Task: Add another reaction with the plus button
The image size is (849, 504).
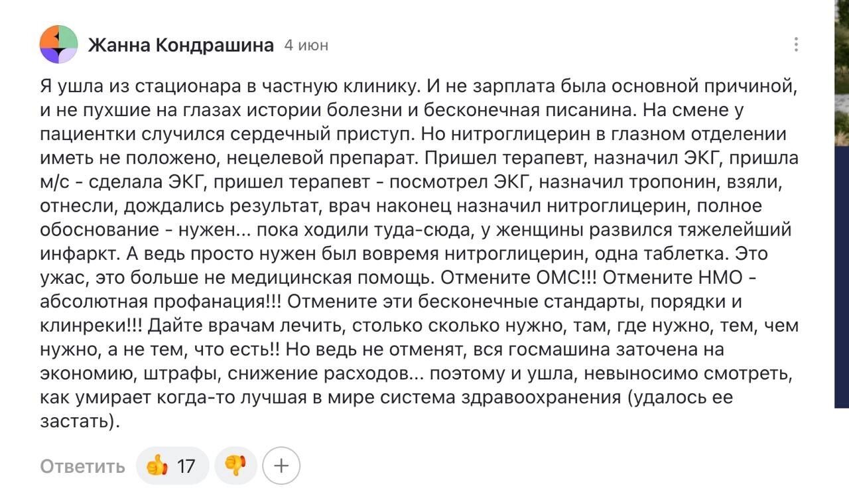Action: point(281,466)
